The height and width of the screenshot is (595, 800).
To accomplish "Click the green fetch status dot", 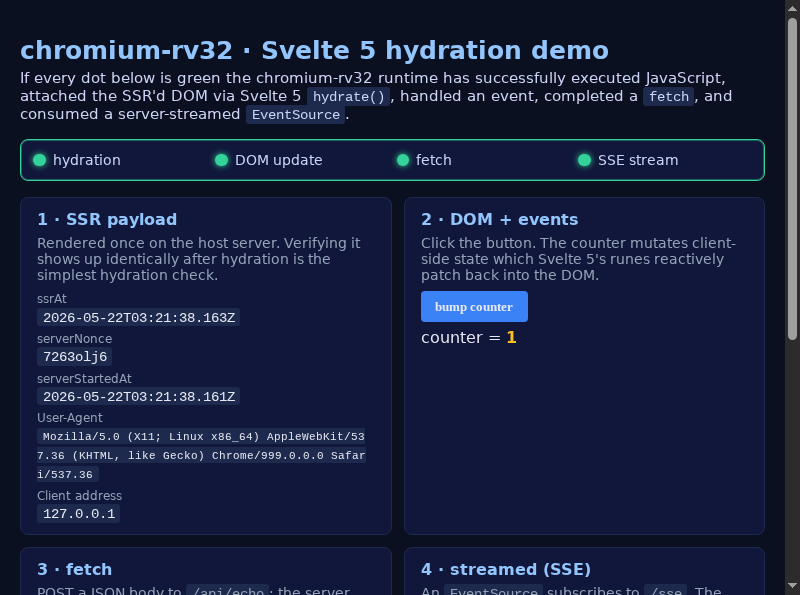I will (x=403, y=160).
